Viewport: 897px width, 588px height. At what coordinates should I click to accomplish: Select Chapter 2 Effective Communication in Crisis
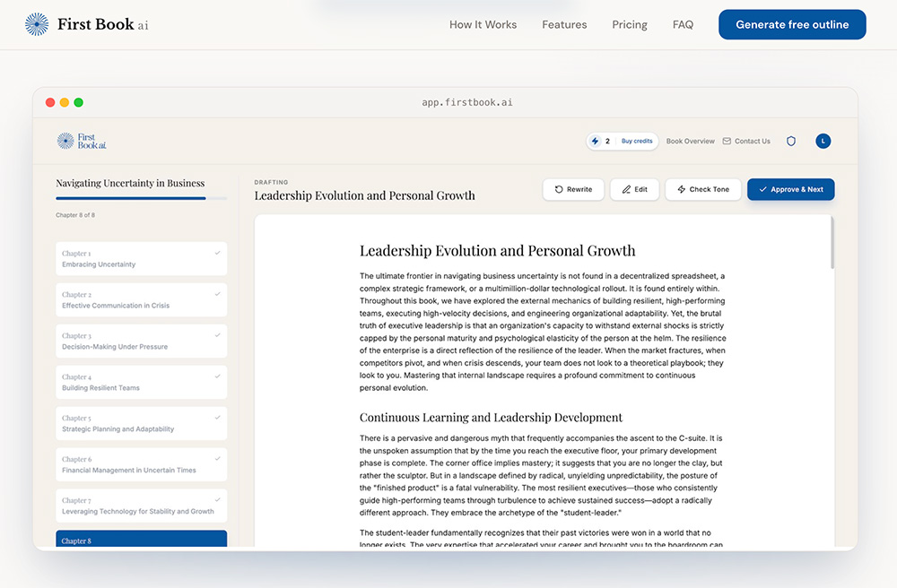click(142, 300)
